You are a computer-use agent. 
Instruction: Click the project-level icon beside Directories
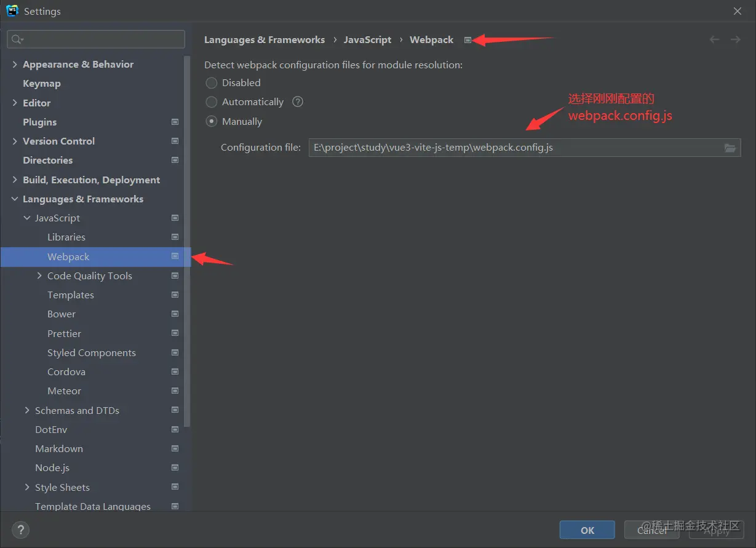tap(175, 160)
